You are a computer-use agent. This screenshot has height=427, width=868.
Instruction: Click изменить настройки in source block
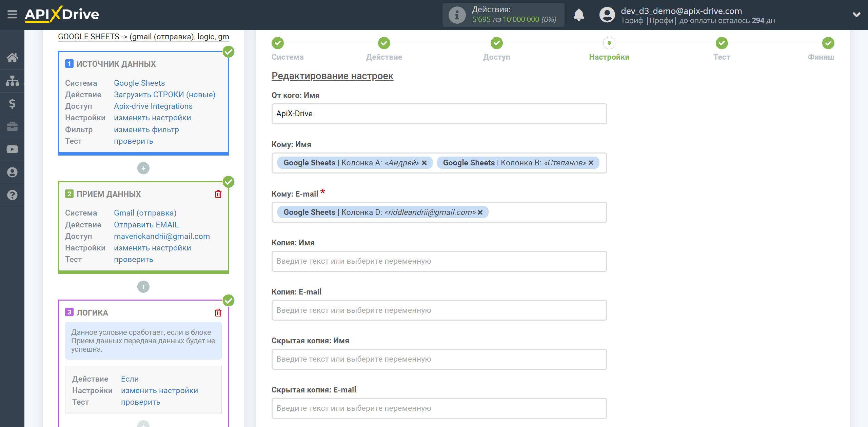point(153,118)
